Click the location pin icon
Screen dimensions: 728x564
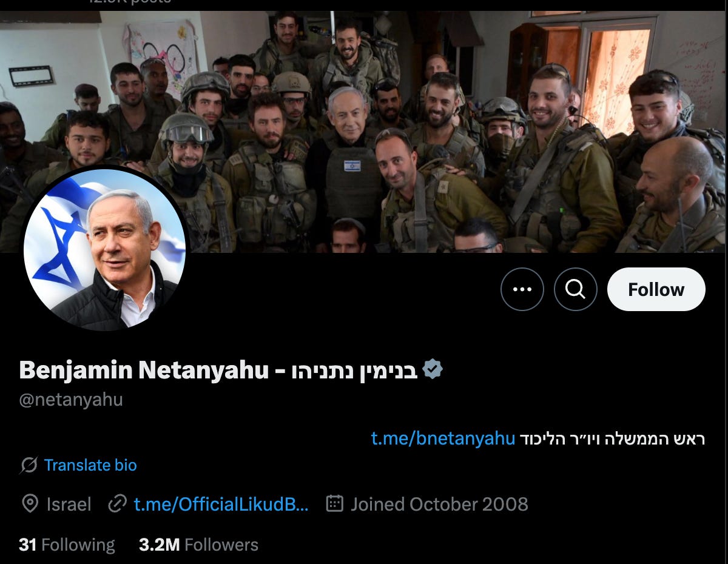(x=29, y=504)
